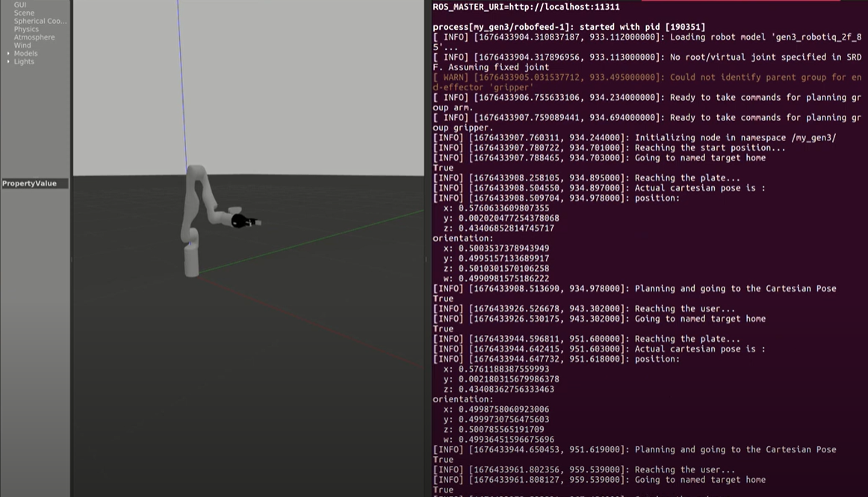Choose the Wind entry in the tree
Screen dimensions: 868x497
coord(22,46)
